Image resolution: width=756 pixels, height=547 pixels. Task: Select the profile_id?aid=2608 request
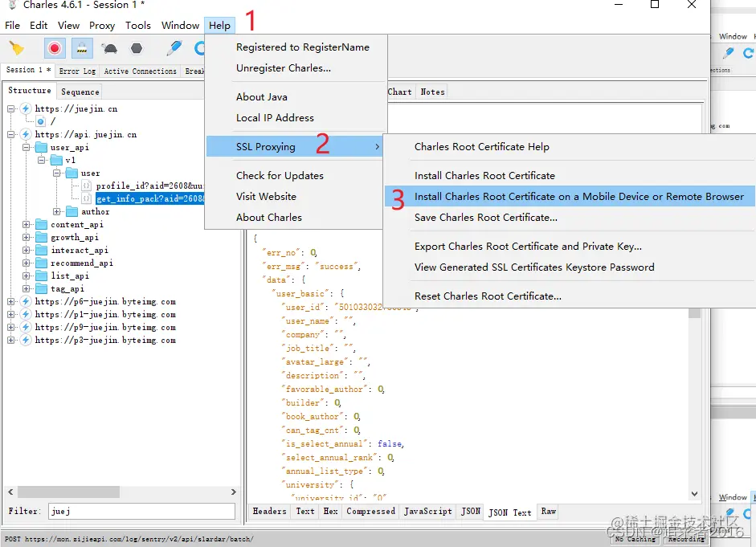150,186
